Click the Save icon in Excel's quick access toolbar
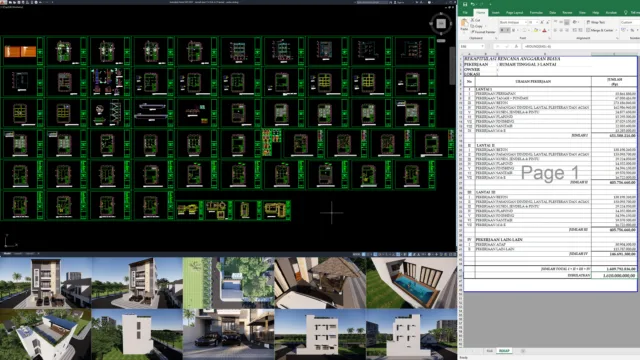This screenshot has width=640, height=360. 465,4
